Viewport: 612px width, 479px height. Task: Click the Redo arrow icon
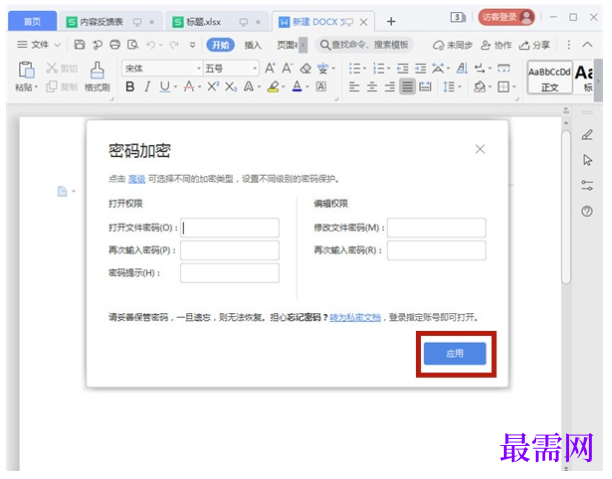[174, 45]
